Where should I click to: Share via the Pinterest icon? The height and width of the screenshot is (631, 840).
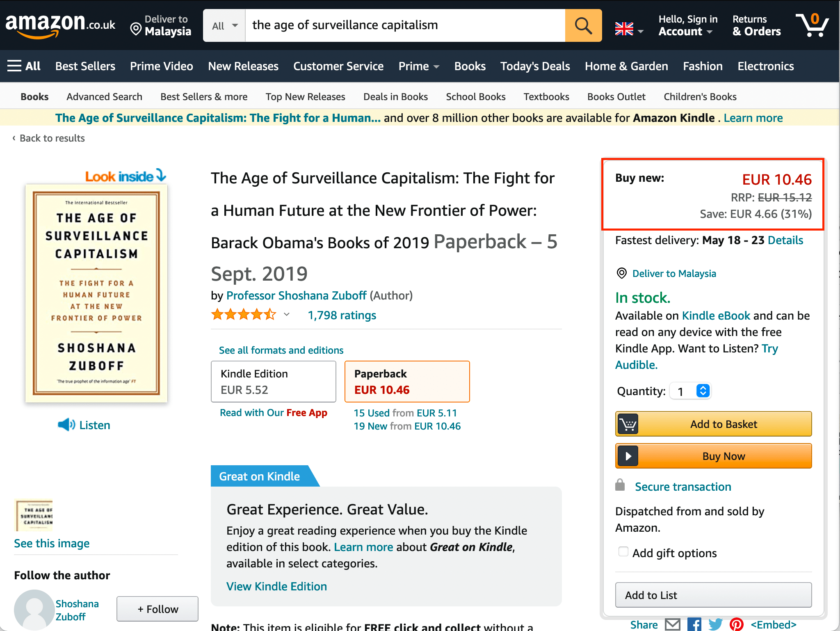737,624
